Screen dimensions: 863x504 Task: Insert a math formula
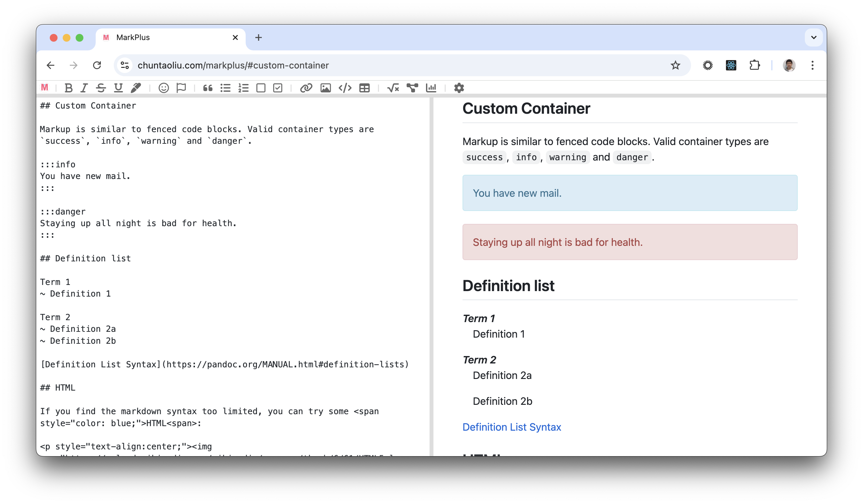tap(393, 88)
